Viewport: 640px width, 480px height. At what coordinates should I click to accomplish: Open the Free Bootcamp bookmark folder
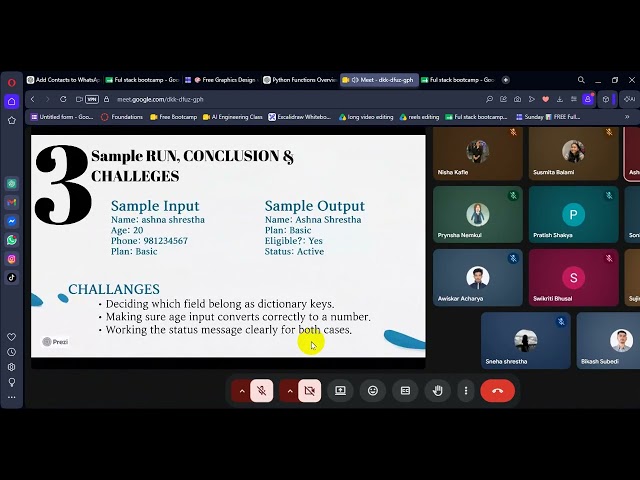point(173,117)
